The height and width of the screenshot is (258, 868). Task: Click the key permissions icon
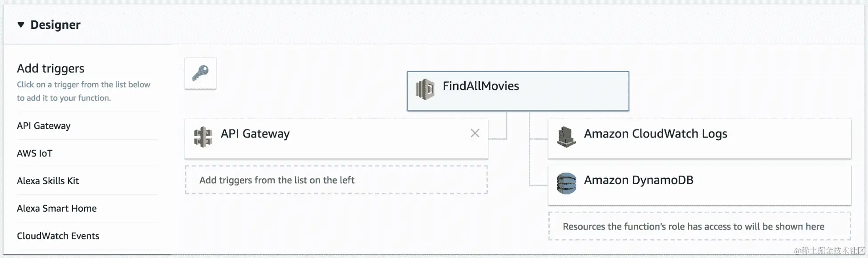[200, 73]
